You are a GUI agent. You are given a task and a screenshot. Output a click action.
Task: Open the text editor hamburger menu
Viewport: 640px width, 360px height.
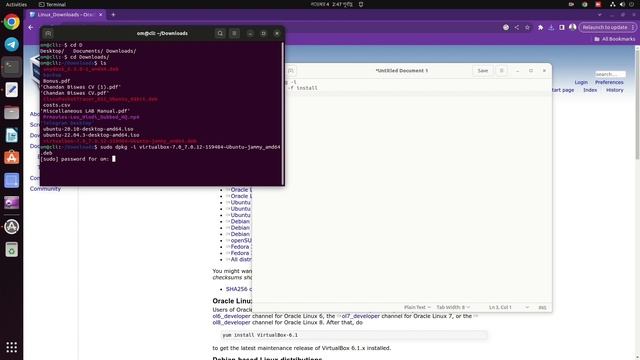point(502,71)
